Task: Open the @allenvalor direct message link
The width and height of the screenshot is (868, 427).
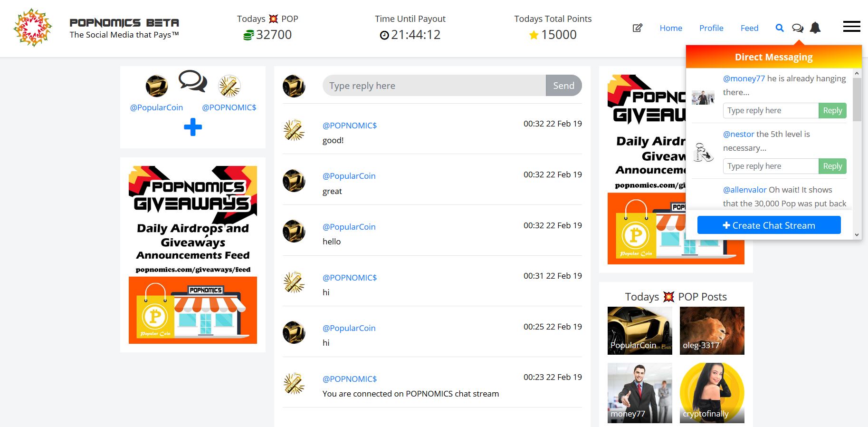Action: pos(744,190)
